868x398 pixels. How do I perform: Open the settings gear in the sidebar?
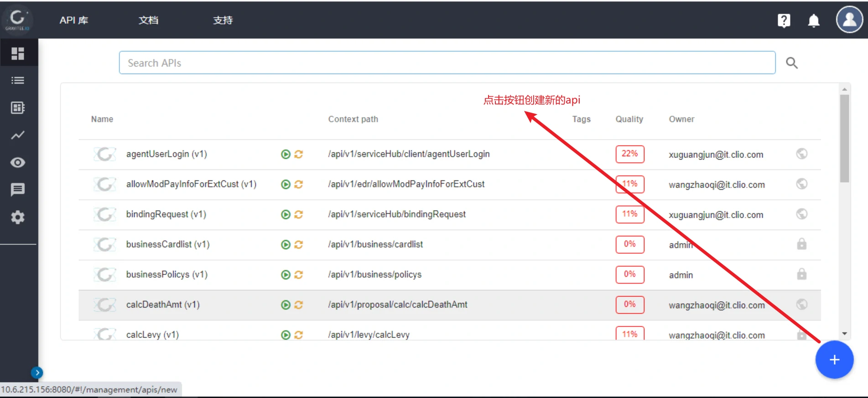[x=18, y=217]
